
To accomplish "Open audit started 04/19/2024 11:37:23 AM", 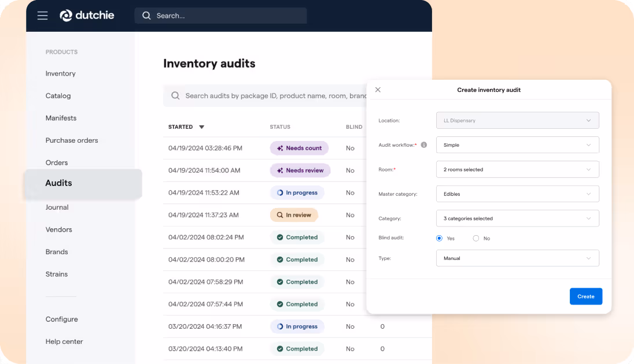I will pos(204,215).
